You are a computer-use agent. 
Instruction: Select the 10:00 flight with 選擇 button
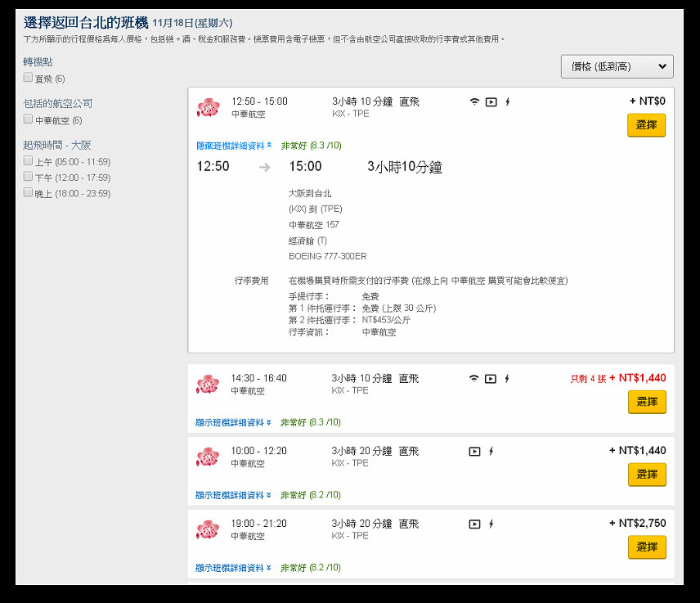647,475
